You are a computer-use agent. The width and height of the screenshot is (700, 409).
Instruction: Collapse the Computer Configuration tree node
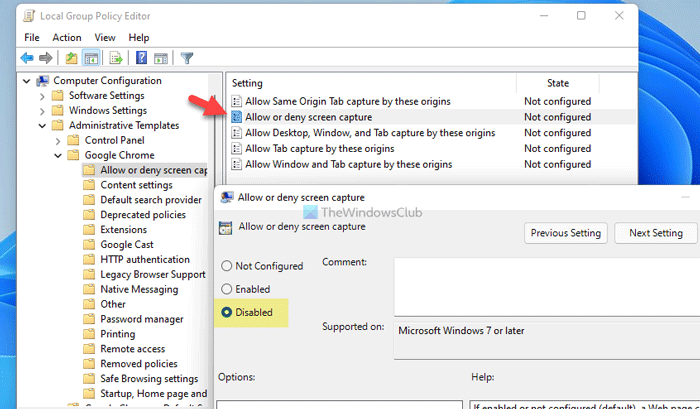point(27,81)
